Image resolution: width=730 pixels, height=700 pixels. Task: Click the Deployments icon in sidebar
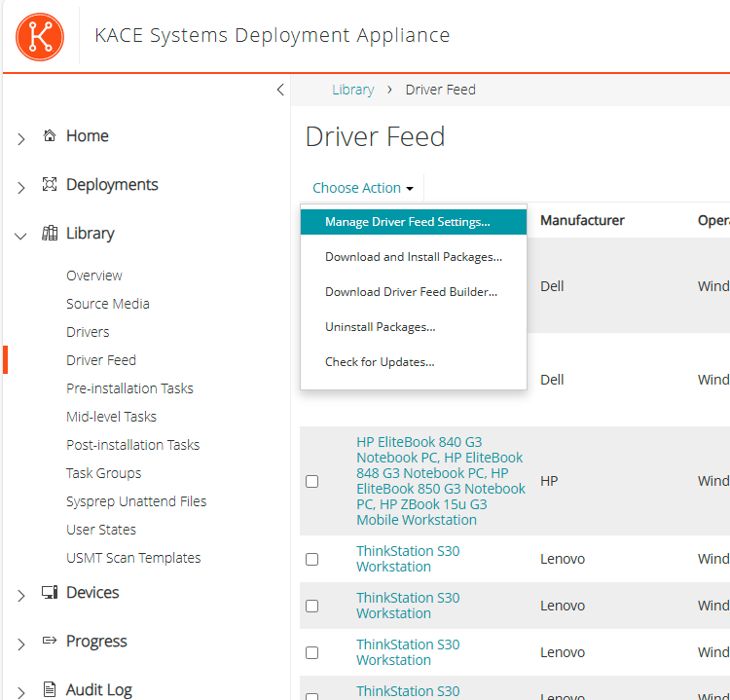[50, 185]
